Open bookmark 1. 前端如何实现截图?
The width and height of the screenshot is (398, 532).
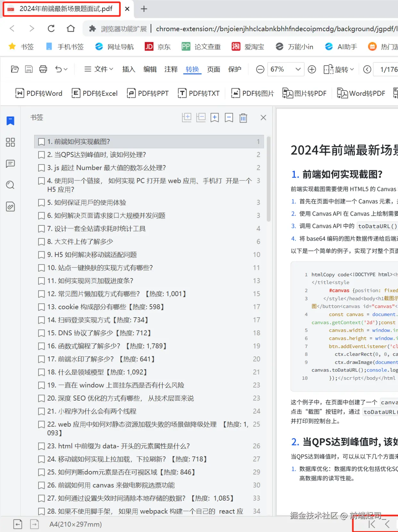(149, 142)
